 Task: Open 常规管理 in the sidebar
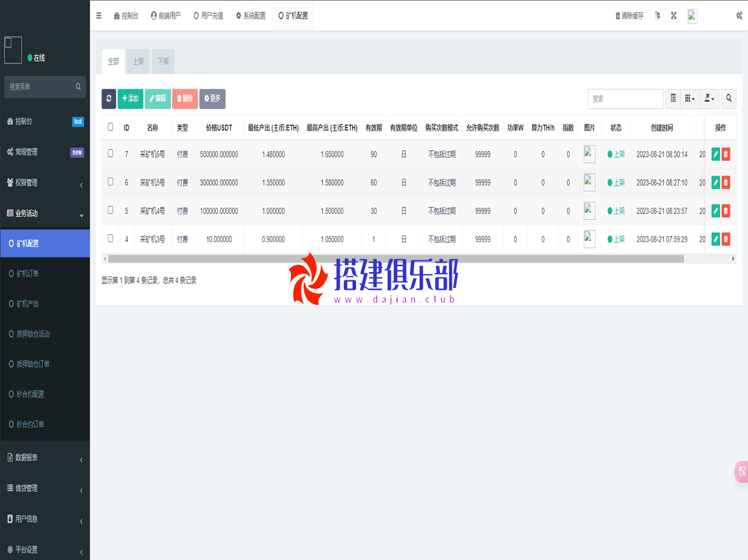(45, 152)
